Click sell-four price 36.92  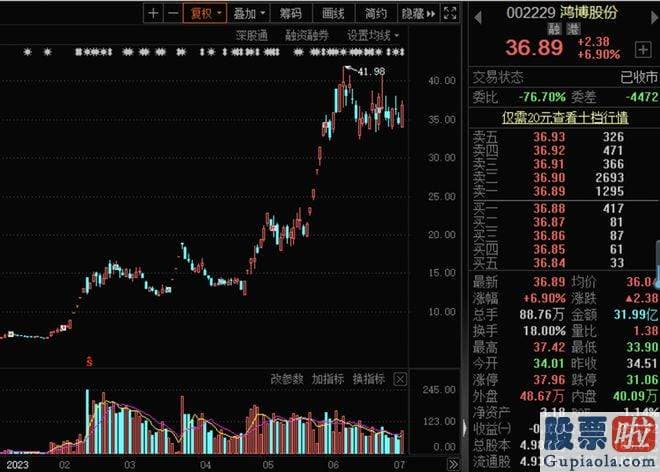coord(549,150)
